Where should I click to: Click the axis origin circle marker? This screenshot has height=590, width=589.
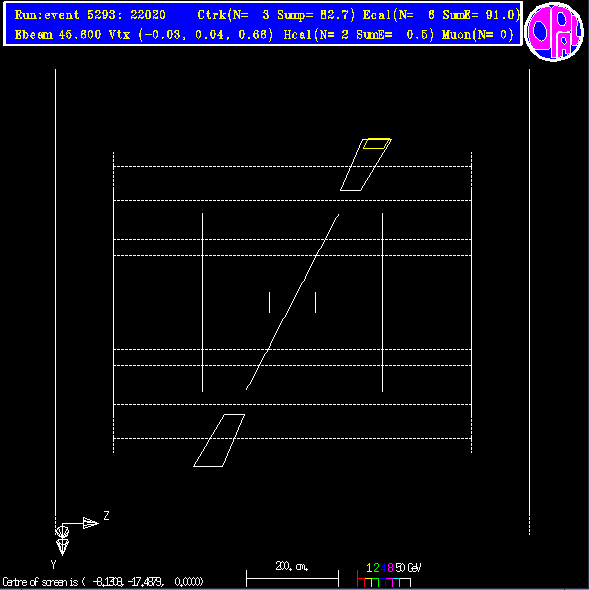[62, 532]
